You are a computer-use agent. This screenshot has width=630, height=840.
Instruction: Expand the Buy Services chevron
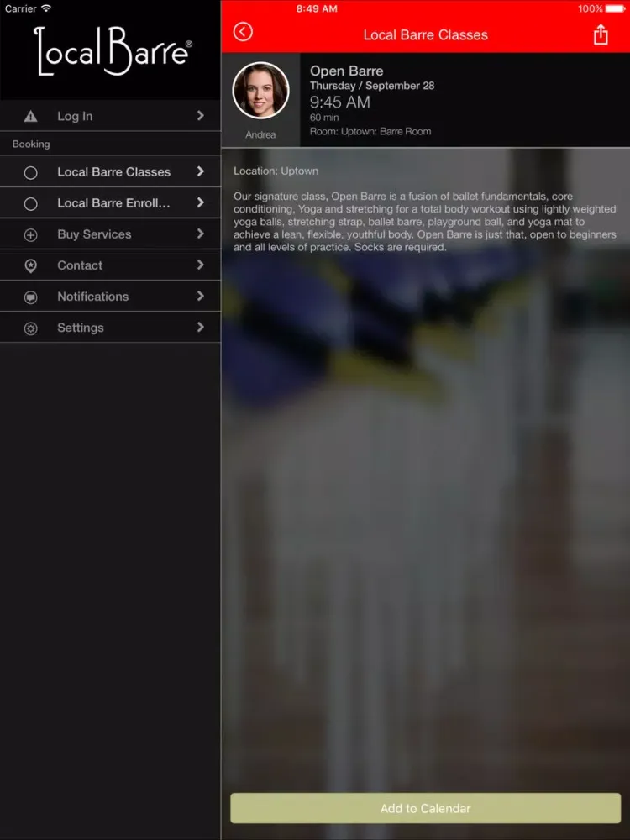click(x=201, y=233)
